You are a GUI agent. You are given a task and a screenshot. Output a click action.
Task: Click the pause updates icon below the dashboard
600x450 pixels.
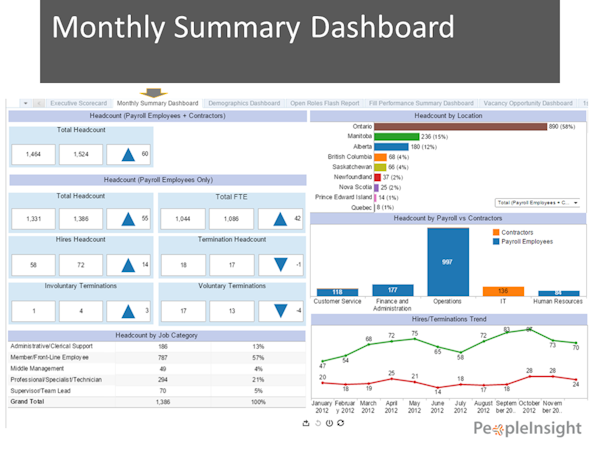(329, 423)
